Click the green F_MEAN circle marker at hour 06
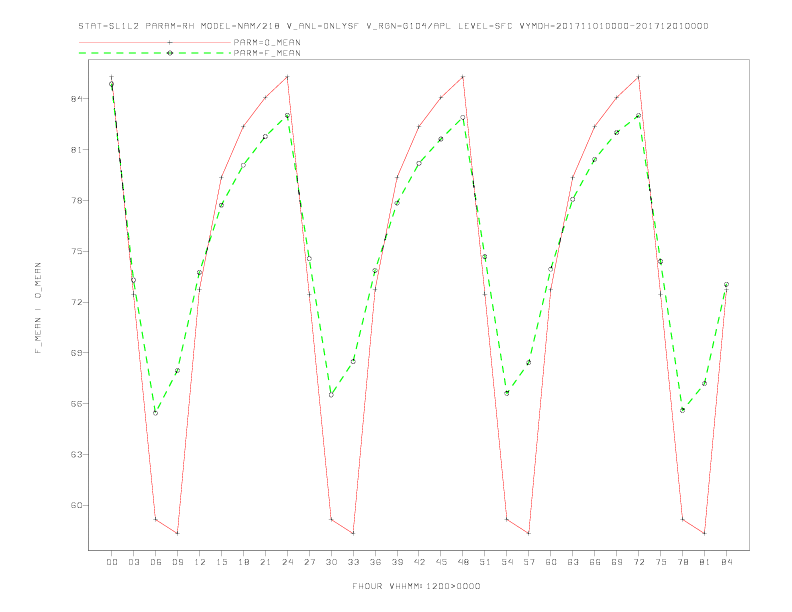The width and height of the screenshot is (792, 612). (x=156, y=413)
